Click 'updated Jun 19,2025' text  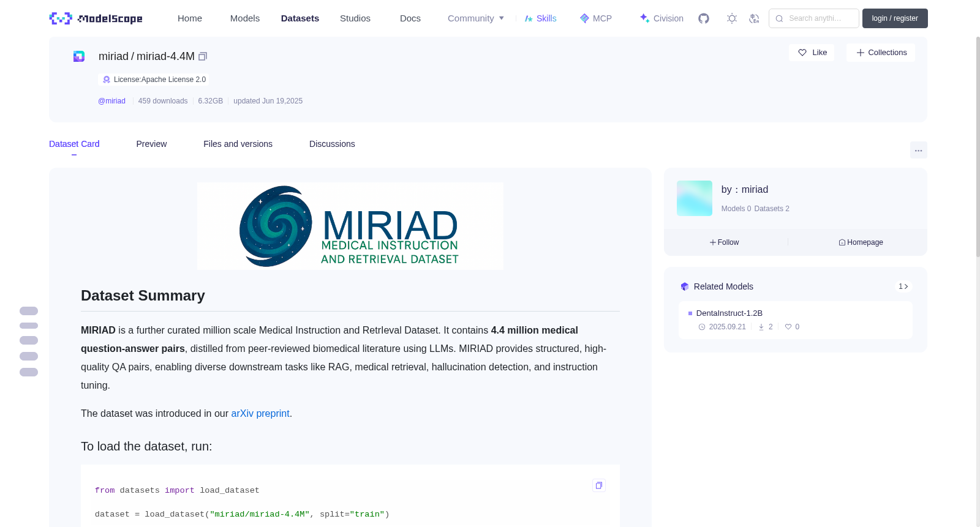[268, 101]
